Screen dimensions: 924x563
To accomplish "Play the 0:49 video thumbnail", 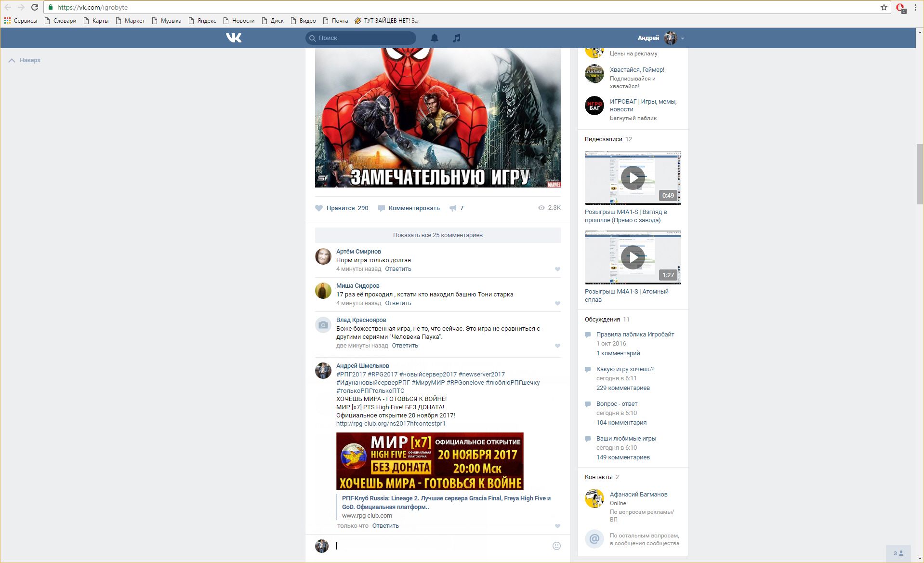I will pyautogui.click(x=633, y=178).
